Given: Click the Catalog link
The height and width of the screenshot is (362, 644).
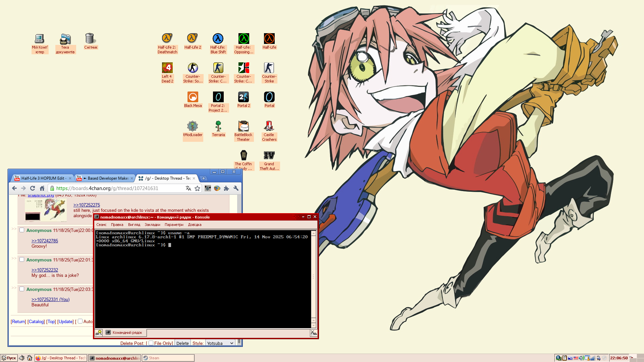Looking at the screenshot, I should coord(36,322).
